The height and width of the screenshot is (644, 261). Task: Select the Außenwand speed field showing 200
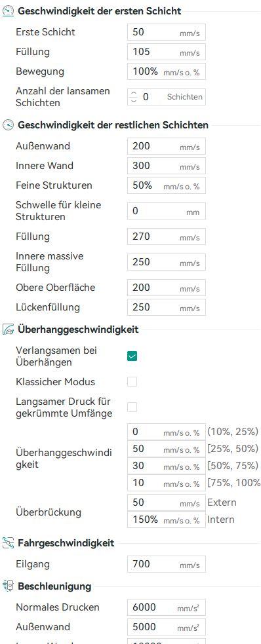[167, 146]
